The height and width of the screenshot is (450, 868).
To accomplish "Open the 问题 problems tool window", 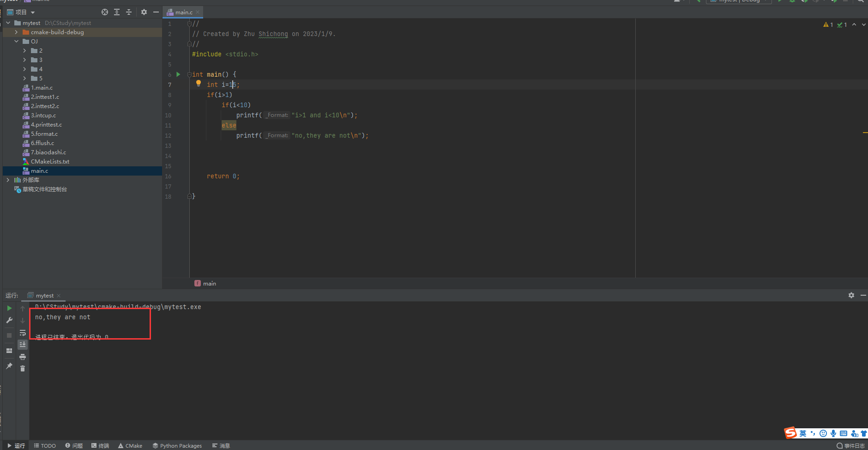I will [x=74, y=446].
